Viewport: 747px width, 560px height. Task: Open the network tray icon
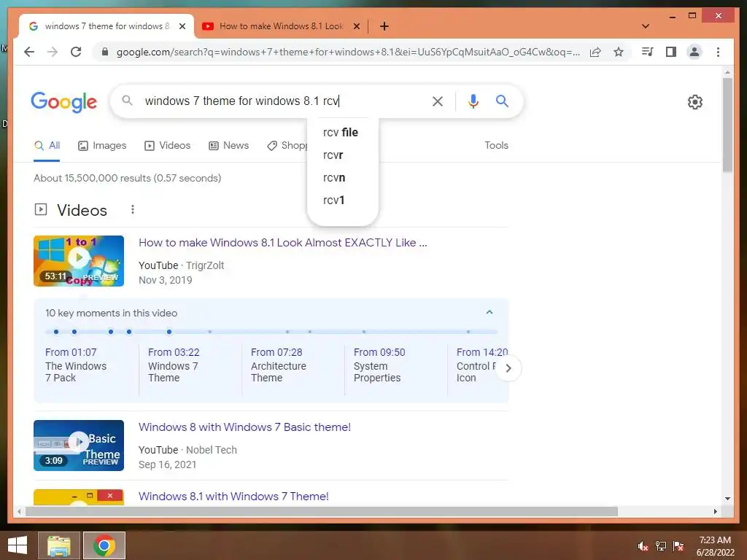pos(661,546)
